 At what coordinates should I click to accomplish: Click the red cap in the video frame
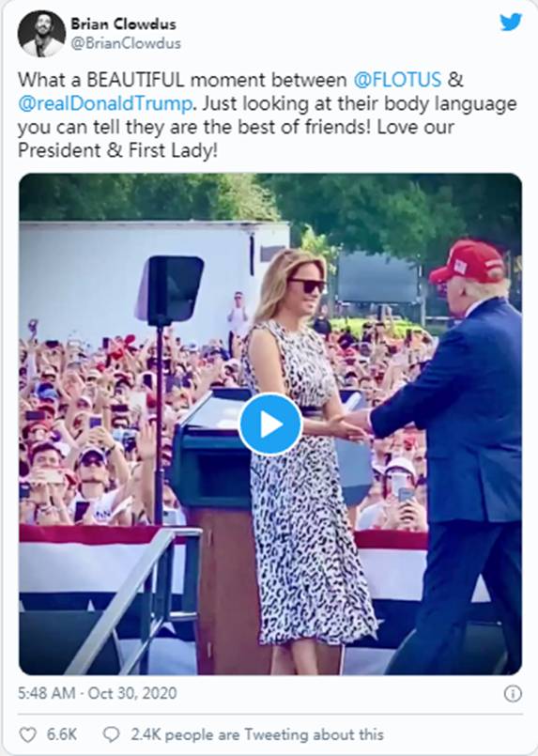468,262
